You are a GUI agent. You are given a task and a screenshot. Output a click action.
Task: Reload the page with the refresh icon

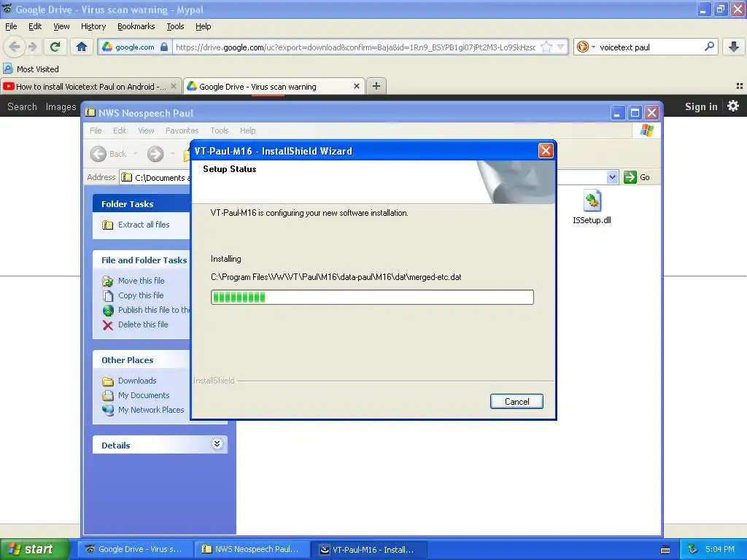pos(55,47)
